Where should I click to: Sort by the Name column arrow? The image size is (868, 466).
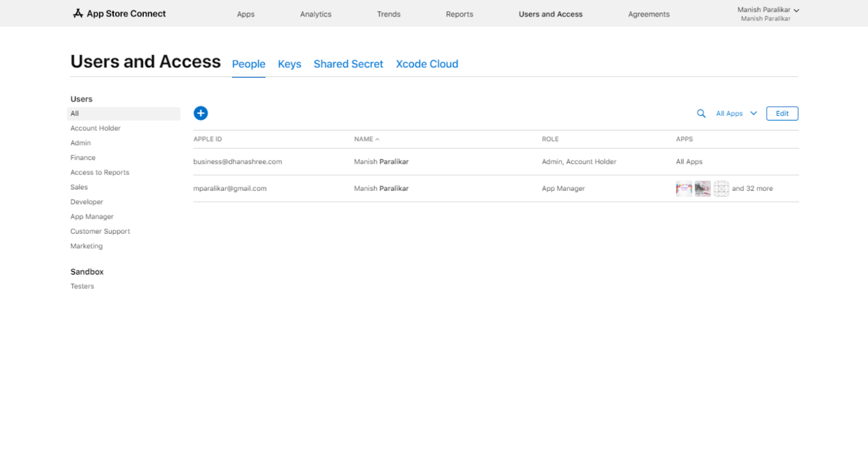point(378,139)
